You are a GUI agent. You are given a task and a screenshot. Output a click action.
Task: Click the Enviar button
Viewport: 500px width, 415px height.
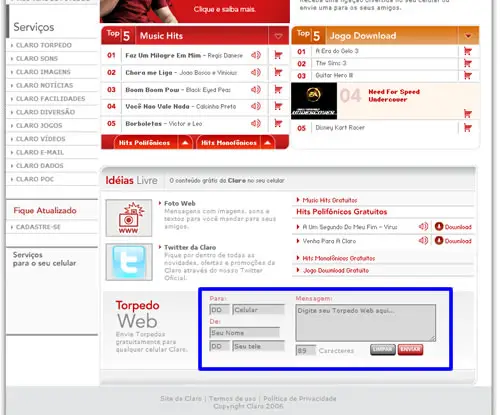pyautogui.click(x=410, y=349)
